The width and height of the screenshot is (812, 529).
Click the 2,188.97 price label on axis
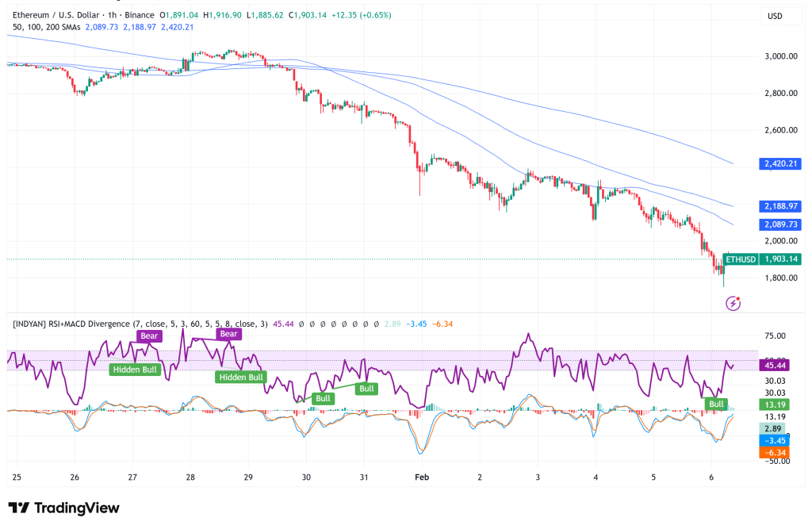tap(780, 207)
